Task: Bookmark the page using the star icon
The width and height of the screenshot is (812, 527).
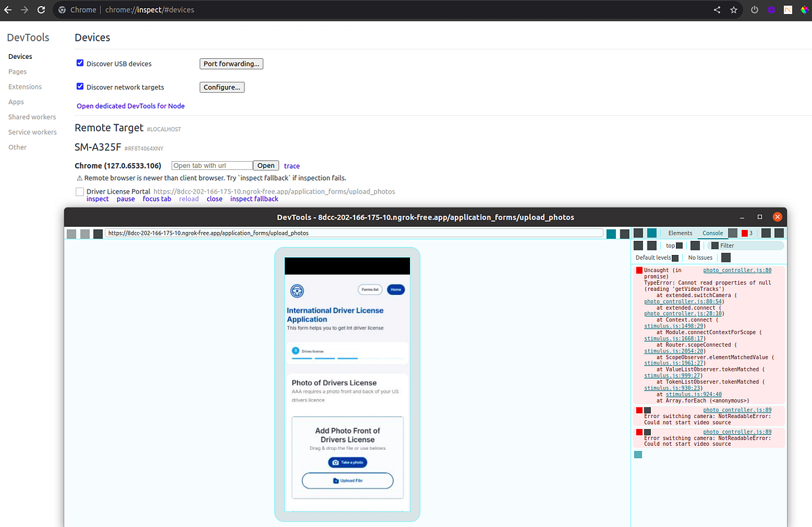Action: pos(734,9)
